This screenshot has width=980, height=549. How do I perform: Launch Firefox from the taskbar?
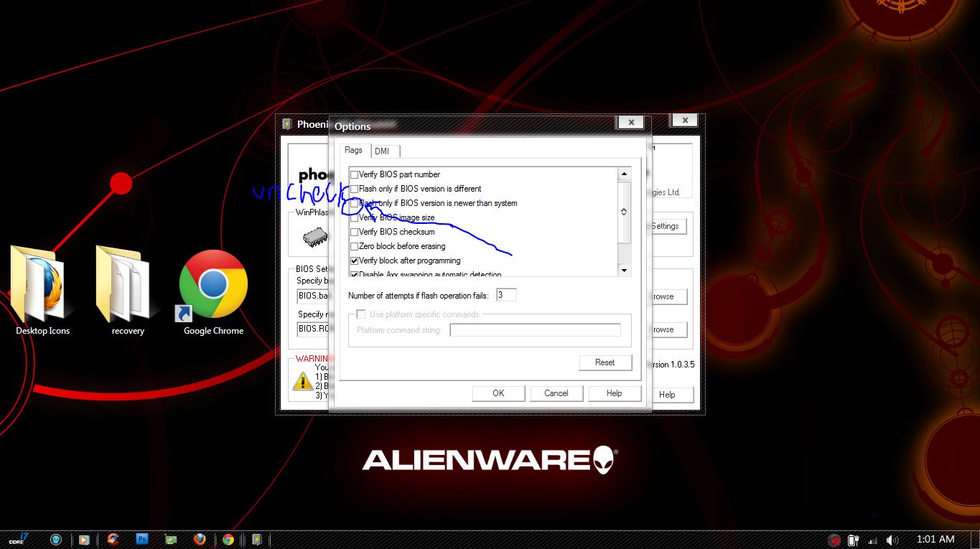coord(199,540)
